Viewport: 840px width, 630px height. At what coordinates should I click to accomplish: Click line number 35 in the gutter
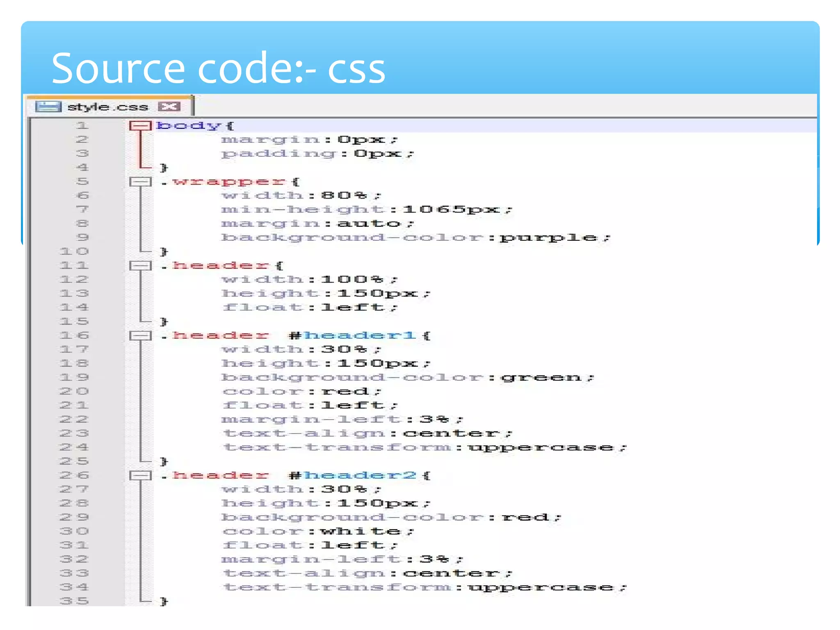[74, 601]
